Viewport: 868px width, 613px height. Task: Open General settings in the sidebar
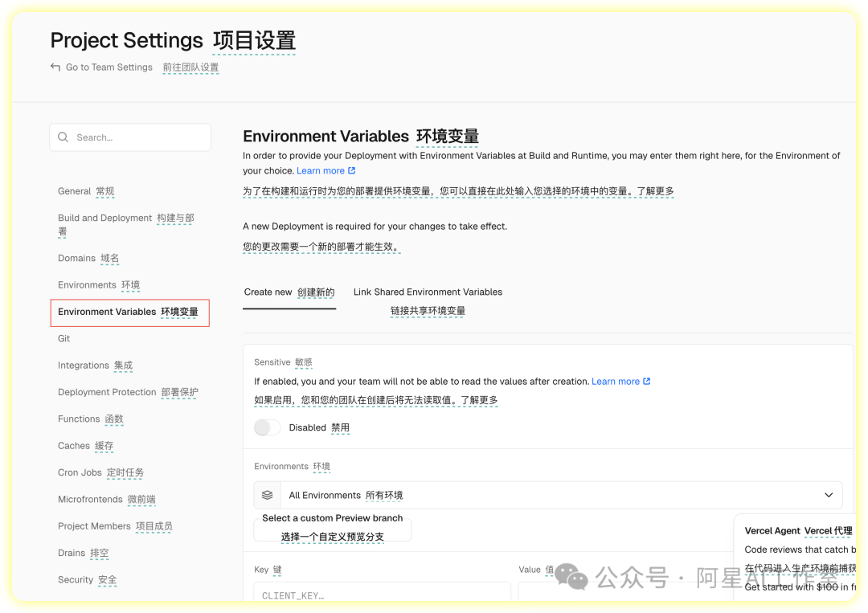pos(86,191)
